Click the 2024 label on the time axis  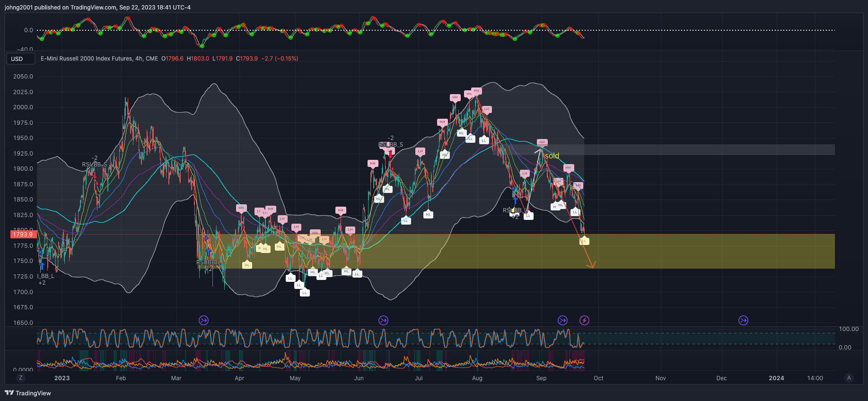pos(776,378)
